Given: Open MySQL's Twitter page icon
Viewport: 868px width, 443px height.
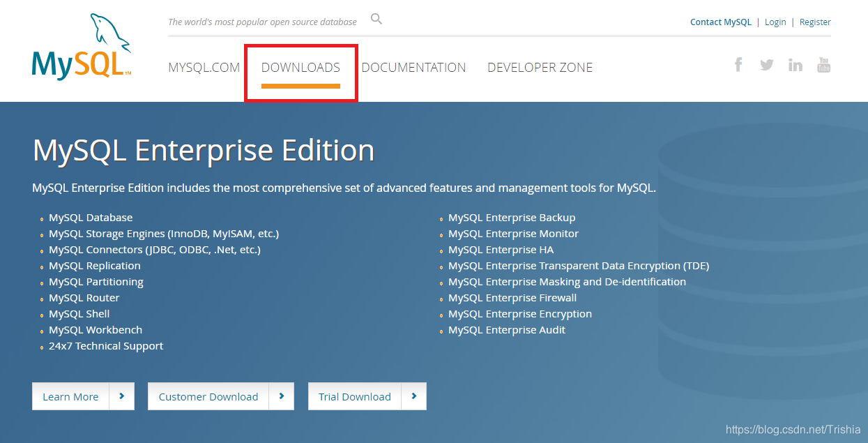Looking at the screenshot, I should click(x=767, y=65).
